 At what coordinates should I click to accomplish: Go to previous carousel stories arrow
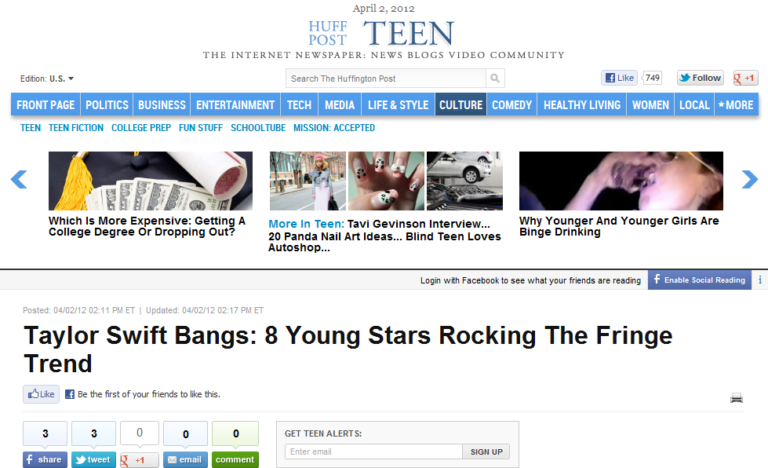[x=19, y=179]
